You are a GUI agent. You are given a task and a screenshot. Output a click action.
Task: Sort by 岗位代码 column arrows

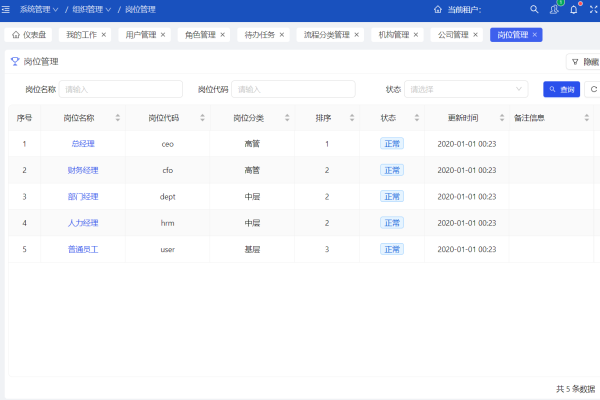point(202,118)
